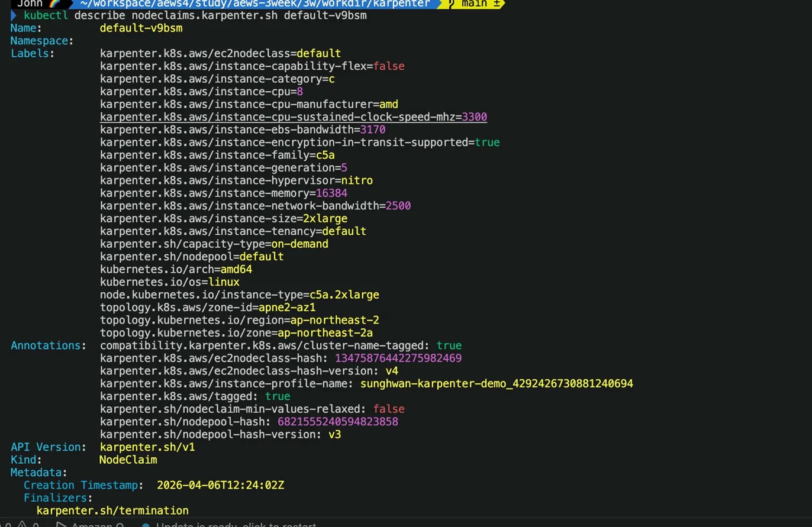Click the instance-type=c5a.2xlarge line
The image size is (812, 527).
(240, 295)
